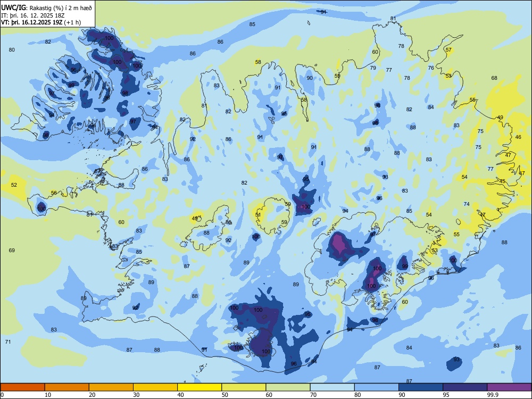Click the humidity value '52' on the map
Screen dimensions: 532x399
click(x=14, y=185)
